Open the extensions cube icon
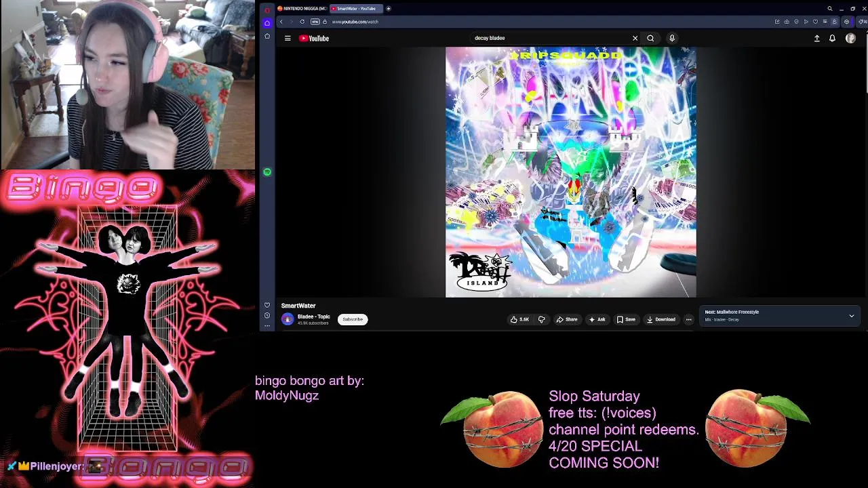This screenshot has height=488, width=868. tap(846, 22)
